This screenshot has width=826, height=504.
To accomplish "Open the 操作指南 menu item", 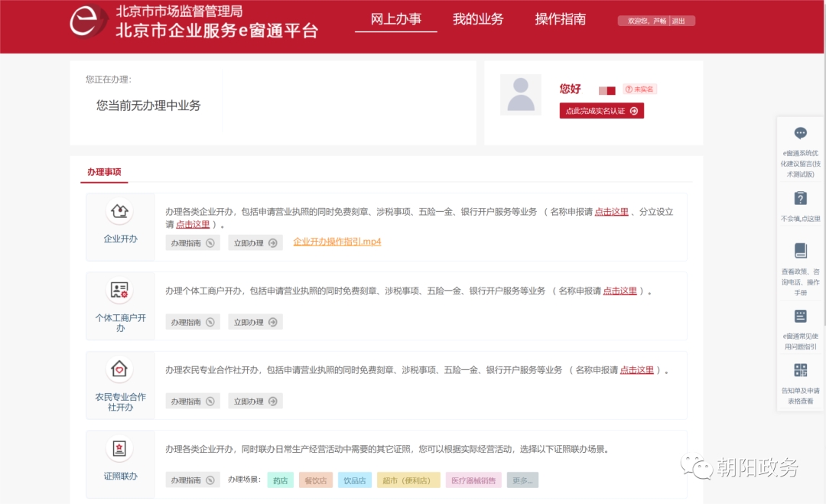I will 561,20.
